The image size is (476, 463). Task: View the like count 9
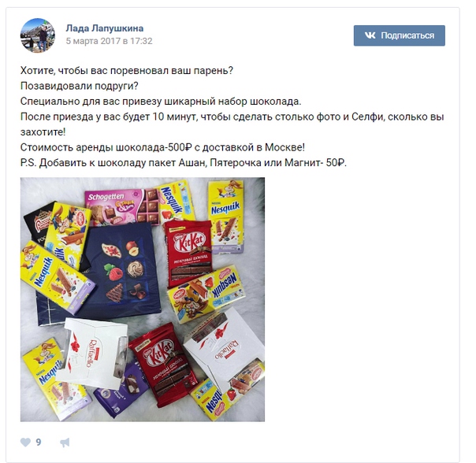click(39, 443)
